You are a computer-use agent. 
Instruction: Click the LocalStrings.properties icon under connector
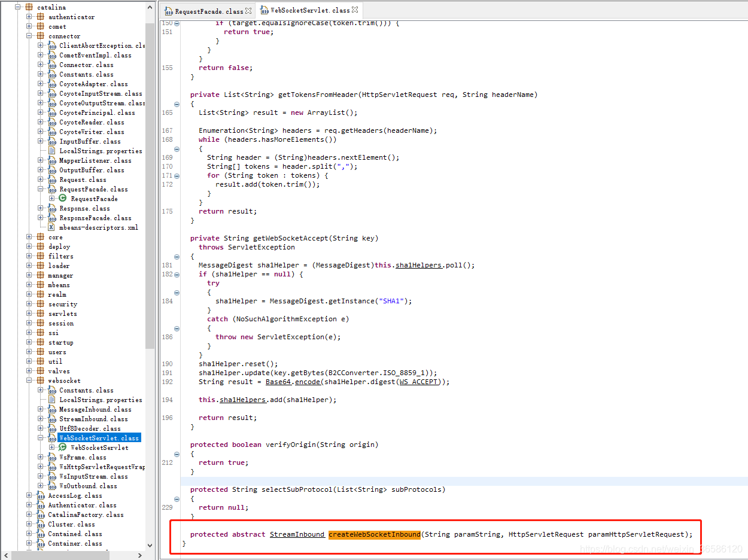52,151
